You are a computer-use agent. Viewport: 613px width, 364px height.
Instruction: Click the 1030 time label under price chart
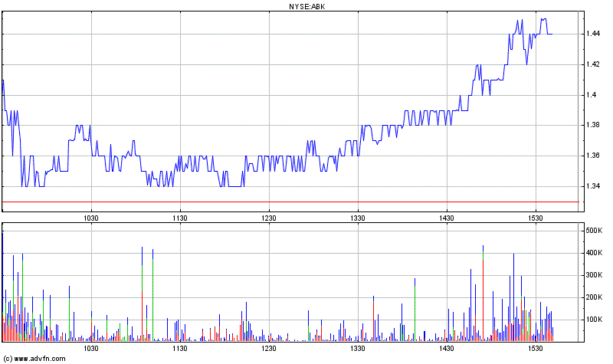coord(91,218)
